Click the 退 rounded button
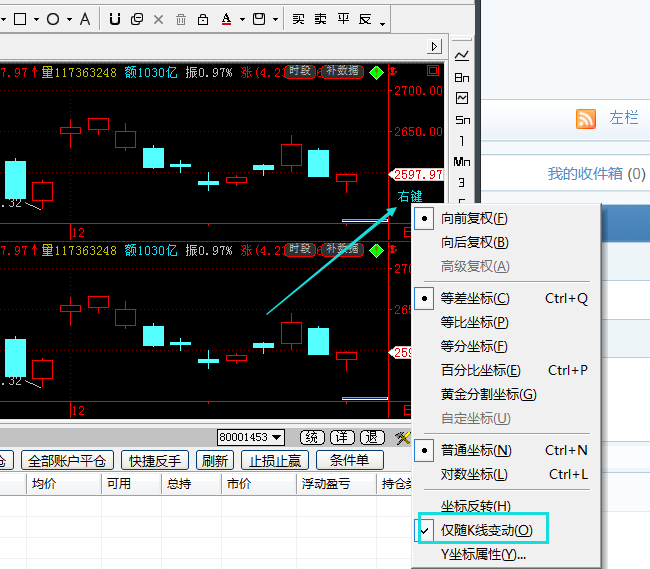Viewport: 650px width, 569px height. pos(372,437)
